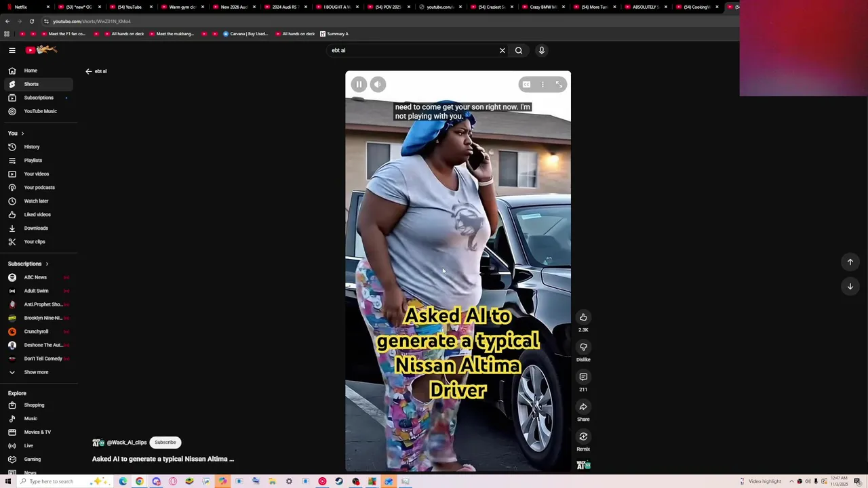The width and height of the screenshot is (868, 488).
Task: Pause the Shorts video
Action: coord(359,84)
